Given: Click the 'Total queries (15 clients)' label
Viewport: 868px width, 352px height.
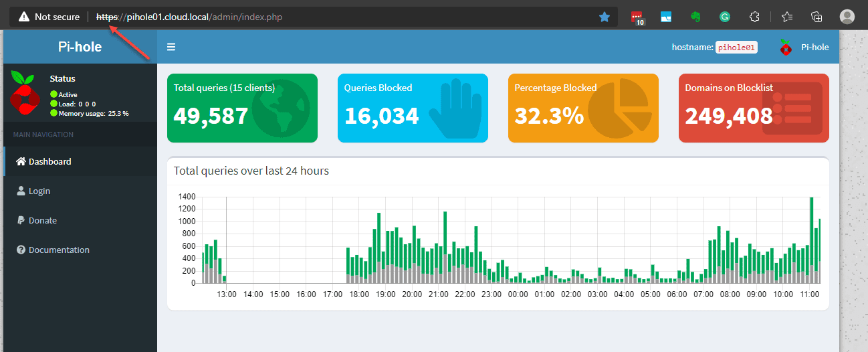Looking at the screenshot, I should point(224,88).
